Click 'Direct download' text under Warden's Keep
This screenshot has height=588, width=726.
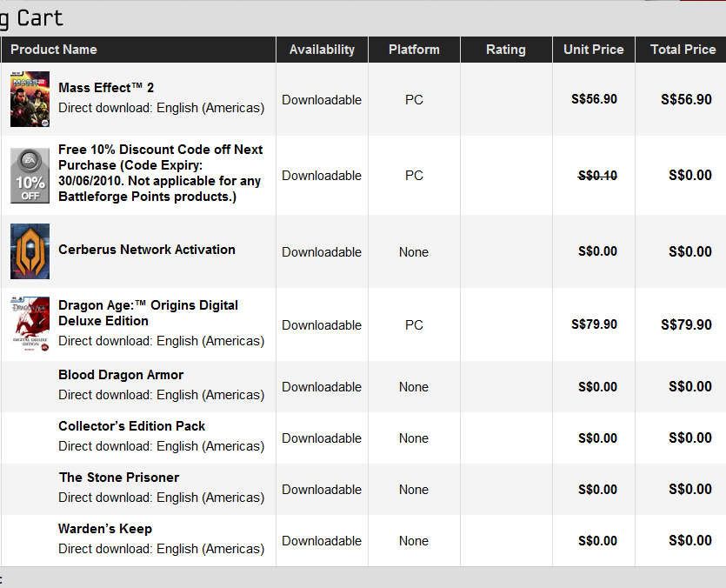[161, 549]
